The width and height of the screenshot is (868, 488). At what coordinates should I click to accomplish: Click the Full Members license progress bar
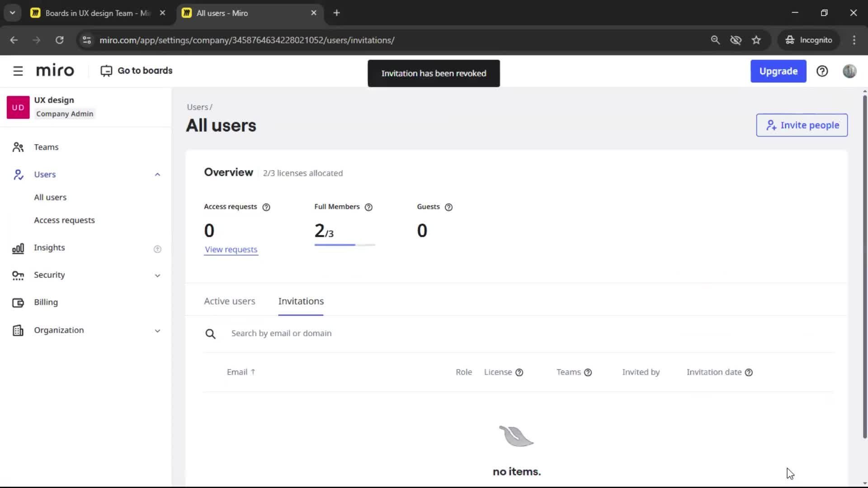coord(345,245)
